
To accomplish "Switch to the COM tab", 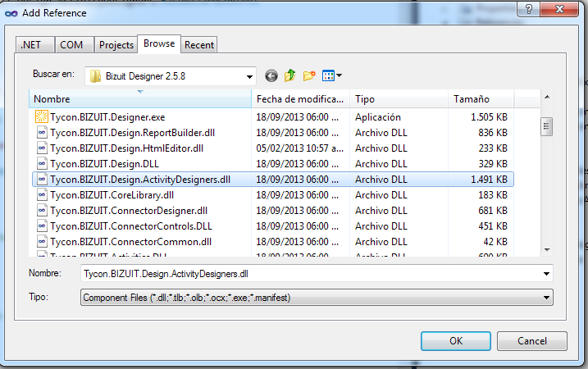I will (x=75, y=45).
